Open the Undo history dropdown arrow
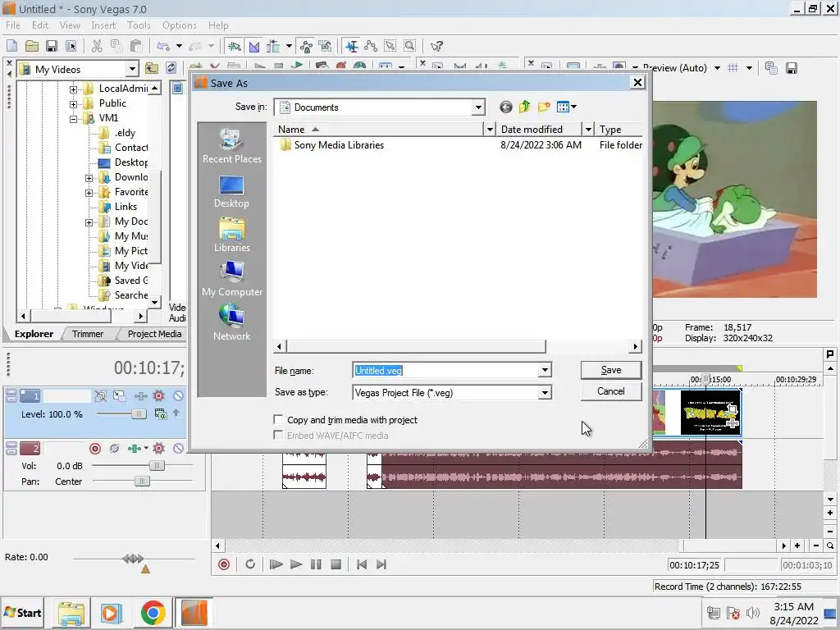The image size is (840, 630). (179, 46)
